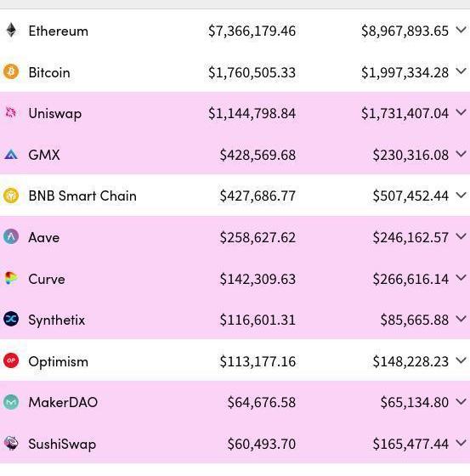Open the BNB Smart Chain name link
Viewport: 470px width, 476px height.
[x=82, y=195]
